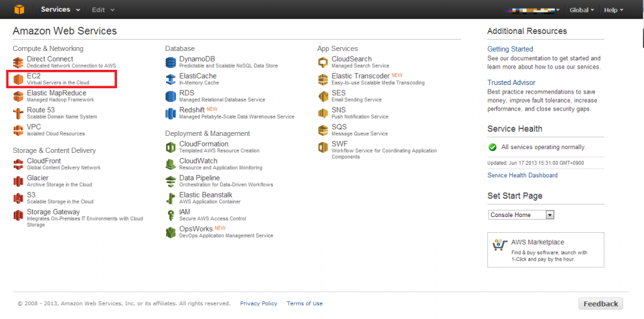Viewport: 644px width, 319px height.
Task: Open the Edit dropdown in top bar
Action: 103,9
